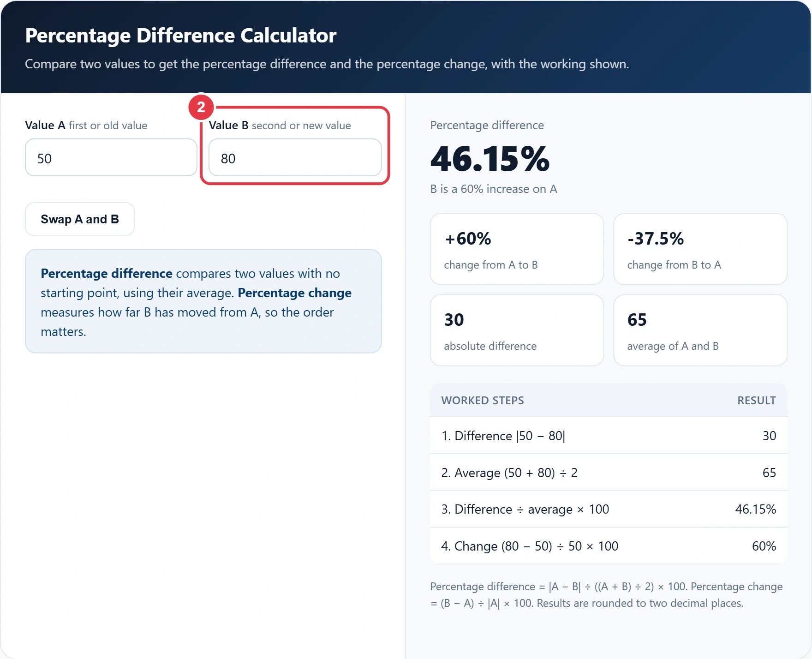Click the 'Percentage difference' heading above 46.15%
The image size is (812, 659).
[487, 126]
